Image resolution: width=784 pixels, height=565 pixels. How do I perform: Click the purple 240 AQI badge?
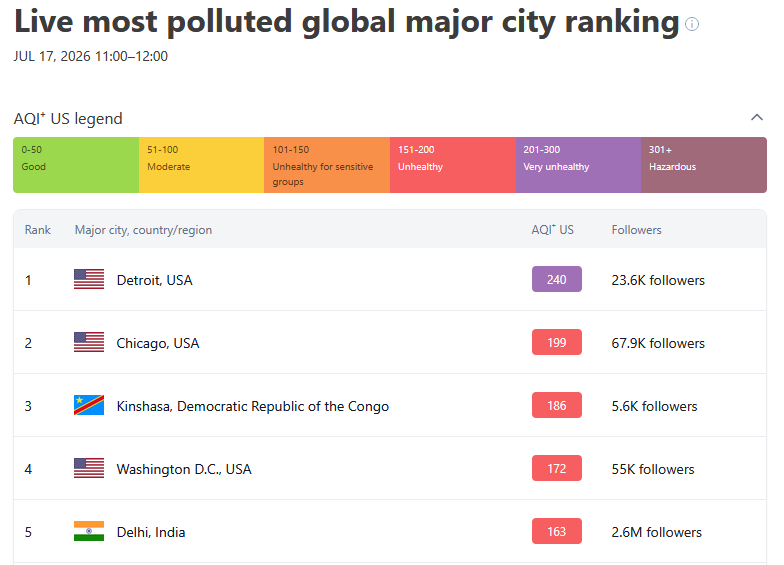coord(556,279)
